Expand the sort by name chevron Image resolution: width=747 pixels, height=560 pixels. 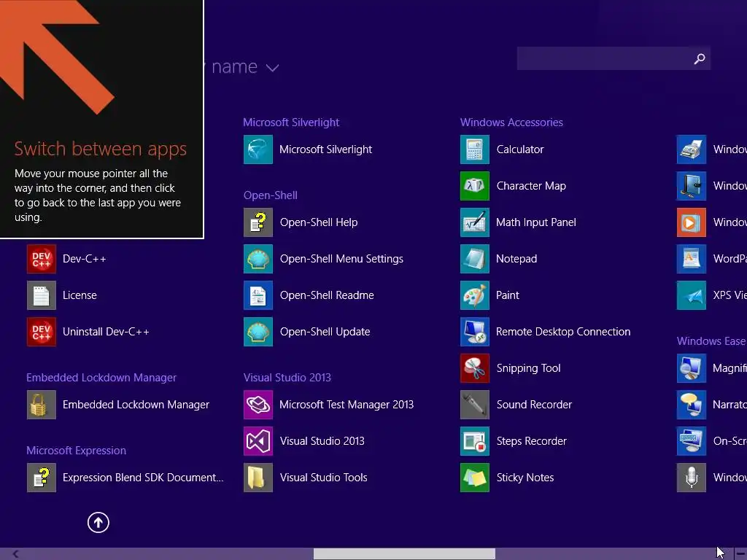pyautogui.click(x=272, y=68)
